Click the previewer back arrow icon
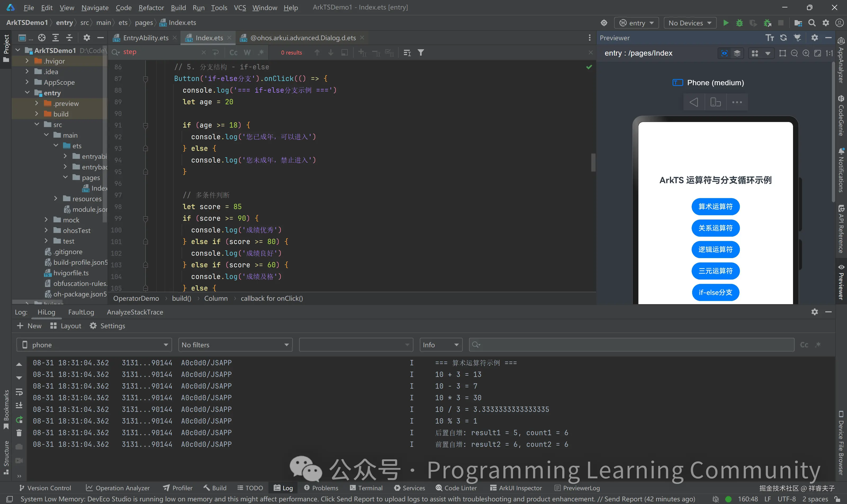Viewport: 847px width, 504px height. (694, 102)
